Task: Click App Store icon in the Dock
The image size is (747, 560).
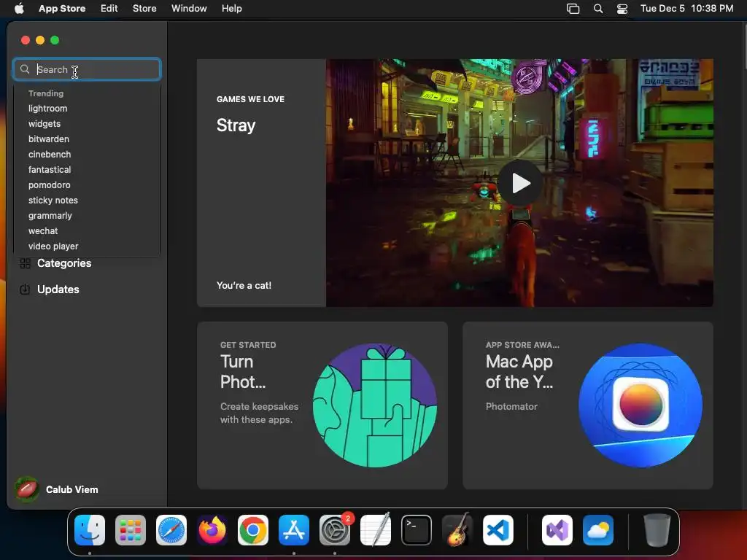Action: [294, 530]
